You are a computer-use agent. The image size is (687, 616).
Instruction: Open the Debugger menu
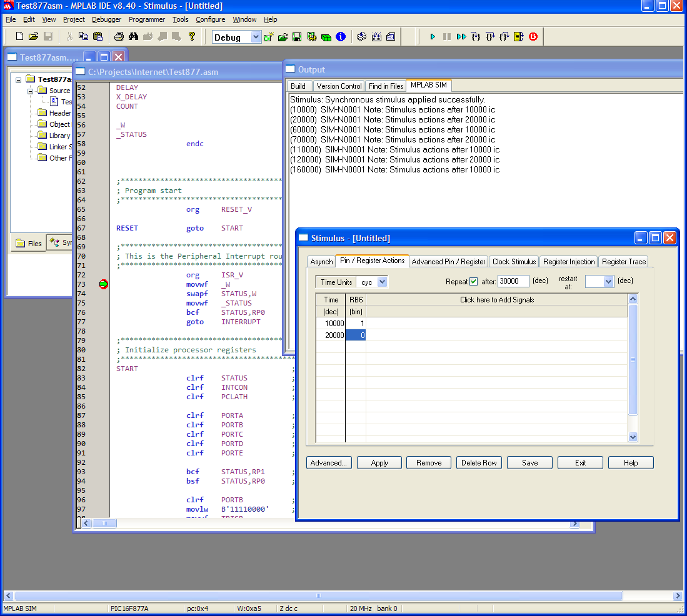coord(106,19)
